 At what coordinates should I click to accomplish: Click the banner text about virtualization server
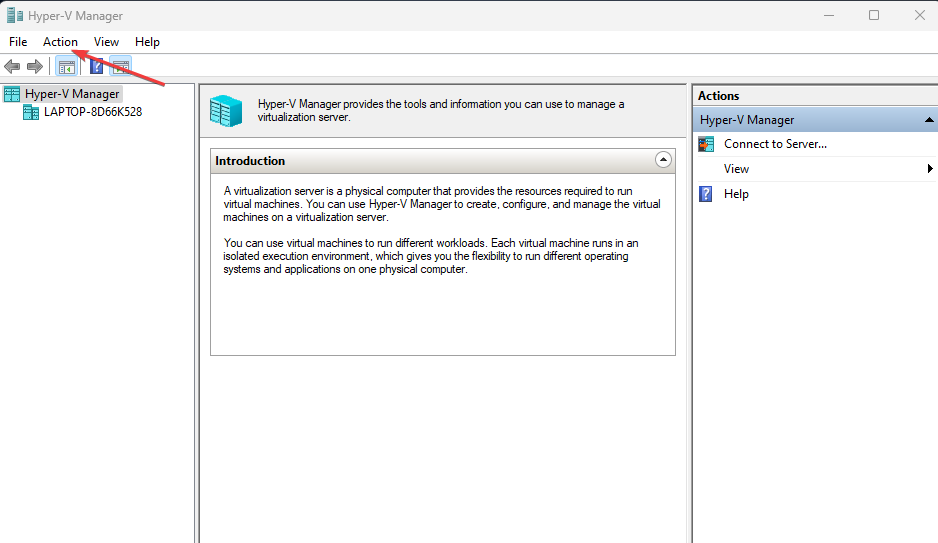441,111
